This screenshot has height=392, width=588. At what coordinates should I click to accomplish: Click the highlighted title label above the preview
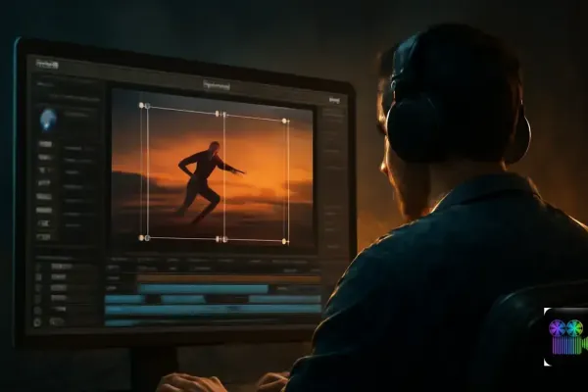click(217, 85)
